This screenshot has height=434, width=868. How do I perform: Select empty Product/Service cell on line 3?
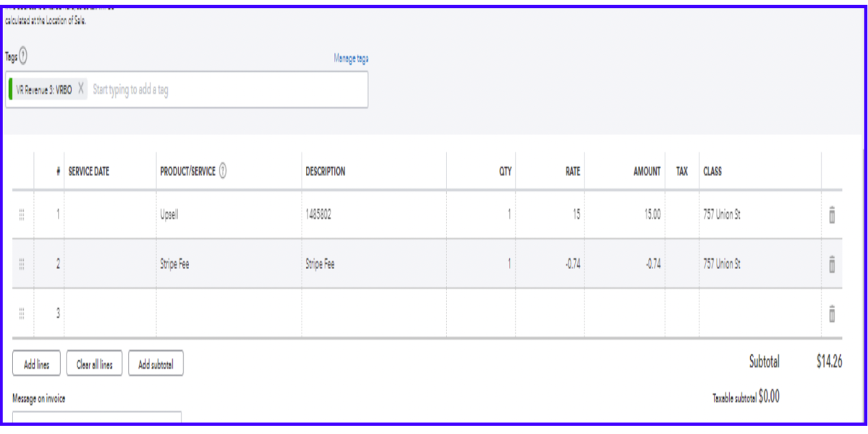tap(228, 313)
